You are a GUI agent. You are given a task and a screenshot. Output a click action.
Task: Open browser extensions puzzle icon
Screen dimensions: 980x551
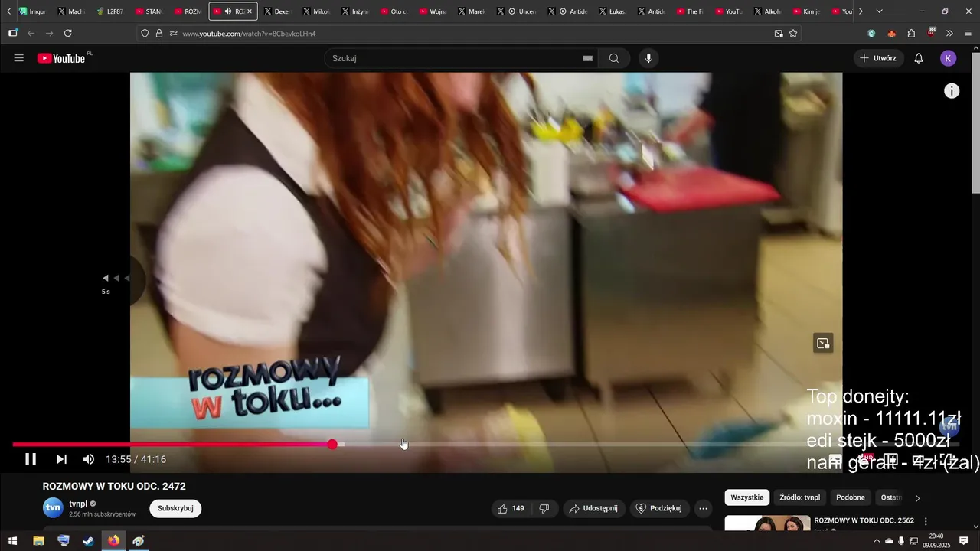tap(911, 34)
